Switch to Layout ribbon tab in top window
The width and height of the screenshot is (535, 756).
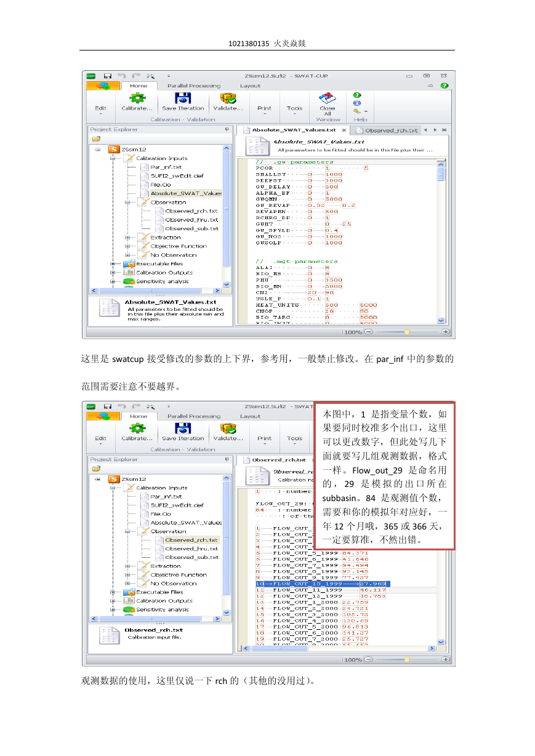(x=250, y=86)
